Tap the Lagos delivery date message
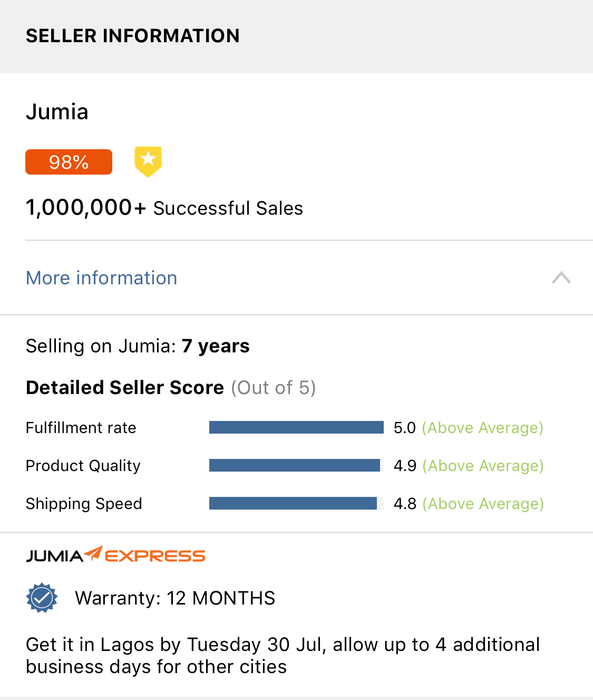The image size is (593, 700). pyautogui.click(x=283, y=656)
